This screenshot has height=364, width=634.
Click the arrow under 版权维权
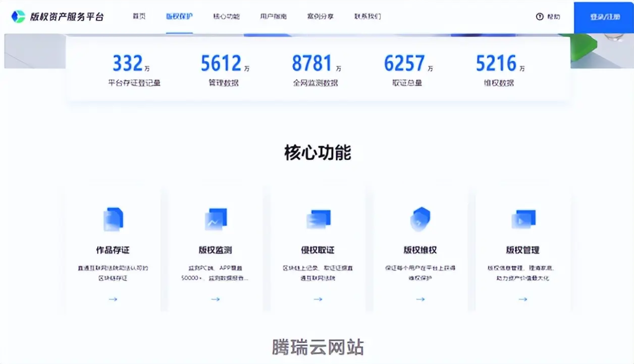pyautogui.click(x=420, y=299)
